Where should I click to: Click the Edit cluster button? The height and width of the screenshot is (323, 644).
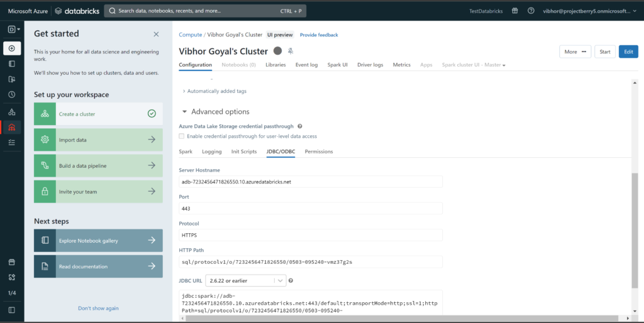[628, 52]
